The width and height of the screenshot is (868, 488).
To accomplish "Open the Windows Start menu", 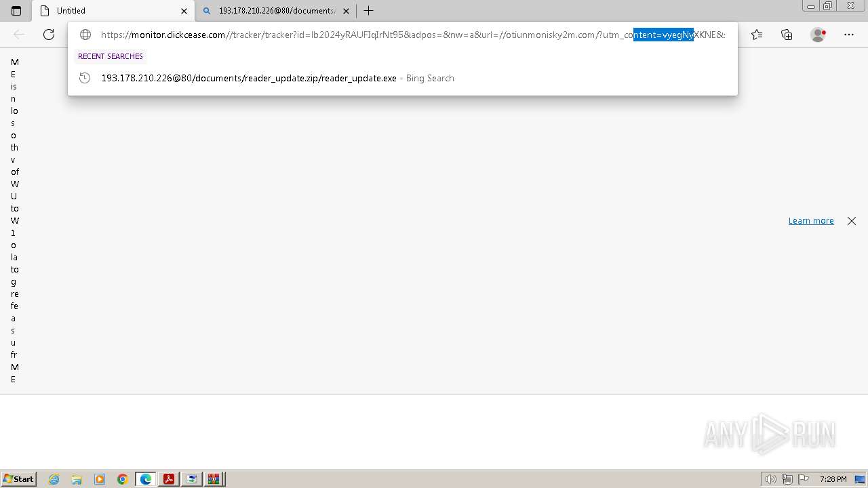I will tap(19, 479).
